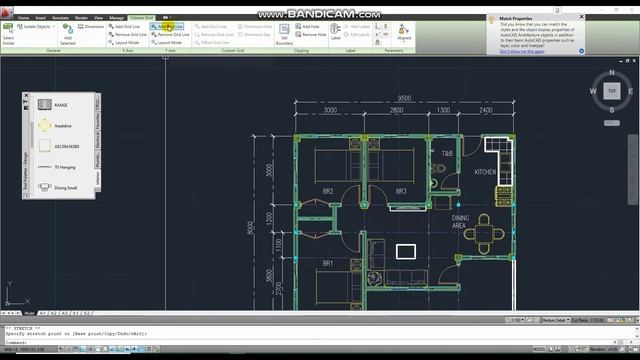Image resolution: width=640 pixels, height=360 pixels.
Task: Open the Plumbing palette tab
Action: 98,159
